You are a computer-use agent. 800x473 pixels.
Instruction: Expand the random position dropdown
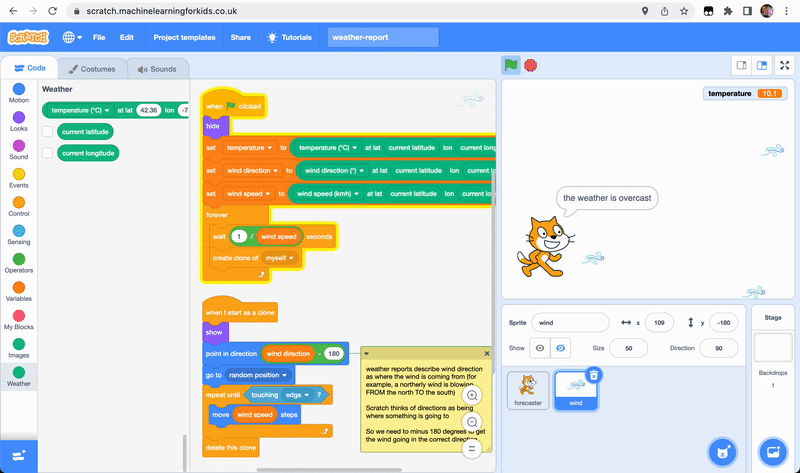286,375
